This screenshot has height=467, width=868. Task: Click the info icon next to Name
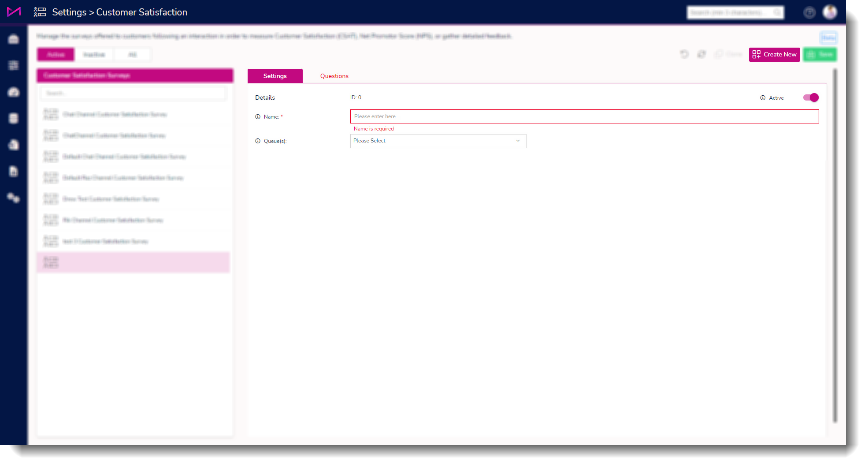click(258, 117)
